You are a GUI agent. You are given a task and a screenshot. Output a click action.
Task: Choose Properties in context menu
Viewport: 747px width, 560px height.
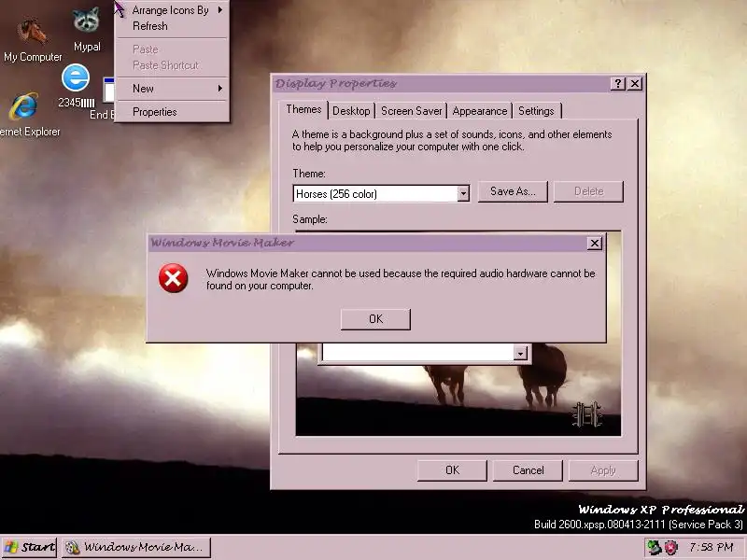pyautogui.click(x=174, y=112)
